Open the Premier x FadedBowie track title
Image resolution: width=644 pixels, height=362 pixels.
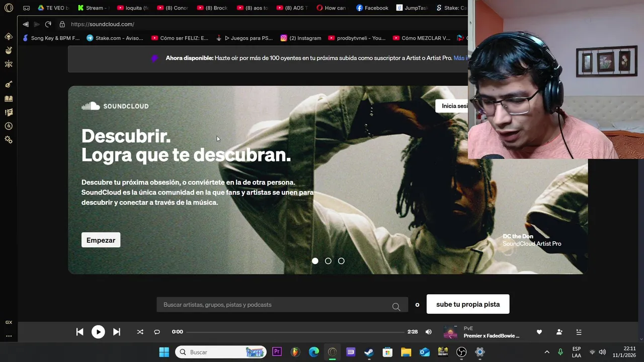(492, 336)
